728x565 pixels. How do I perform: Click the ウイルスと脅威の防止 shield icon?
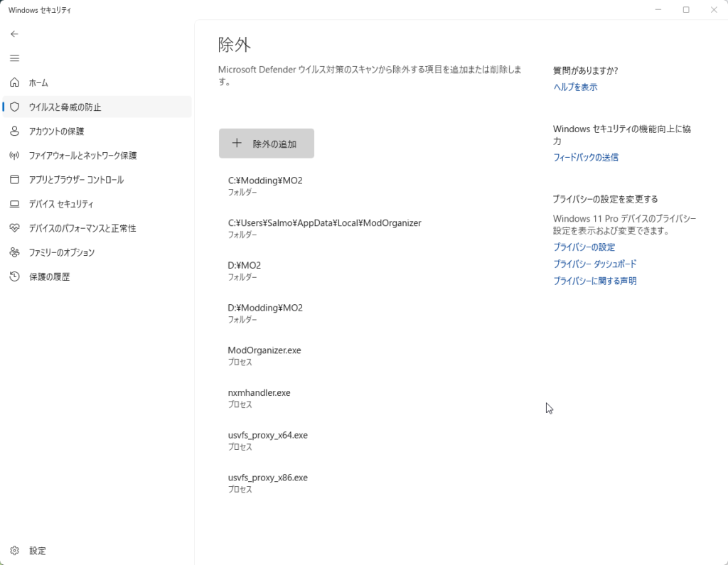14,107
